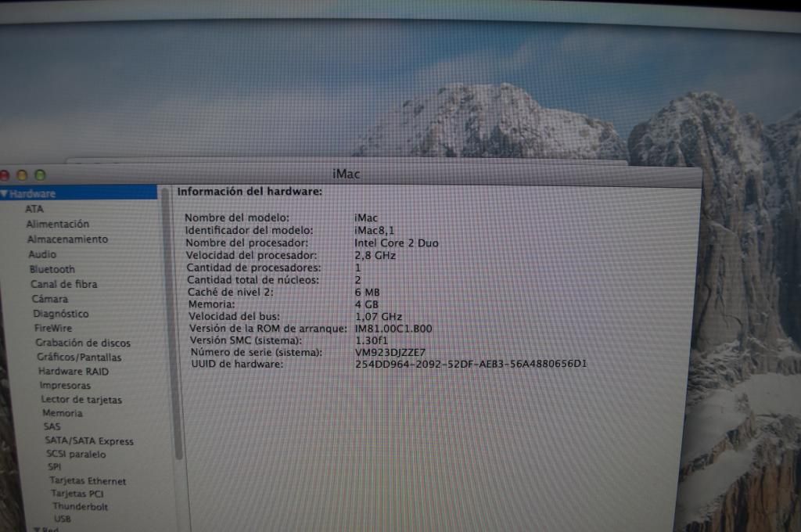Open the Diagnóstico section
Image resolution: width=801 pixels, height=532 pixels.
click(x=61, y=314)
